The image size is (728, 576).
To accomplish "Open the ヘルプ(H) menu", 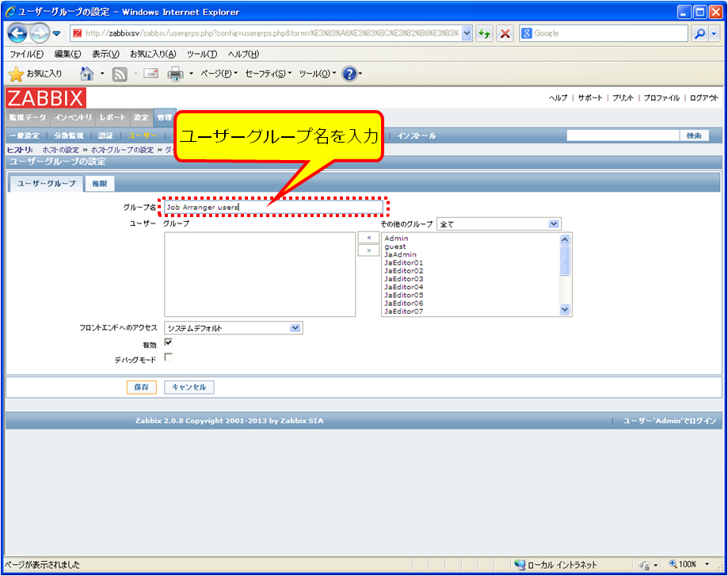I will coord(243,55).
